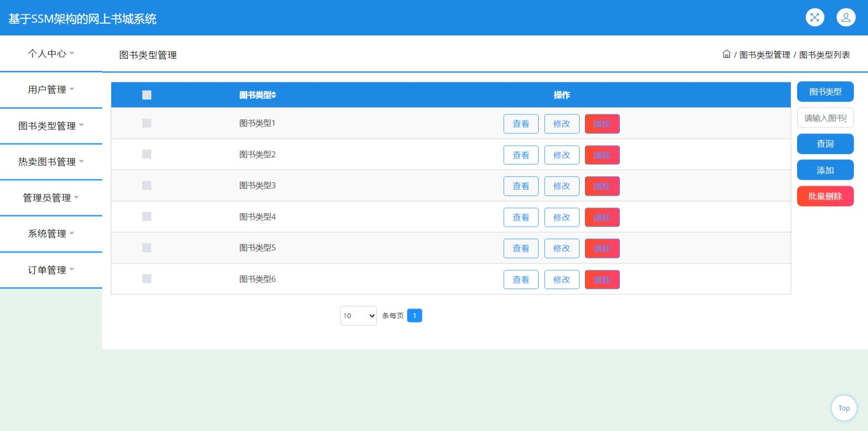
Task: Toggle the fullscreen icon in header
Action: tap(815, 18)
